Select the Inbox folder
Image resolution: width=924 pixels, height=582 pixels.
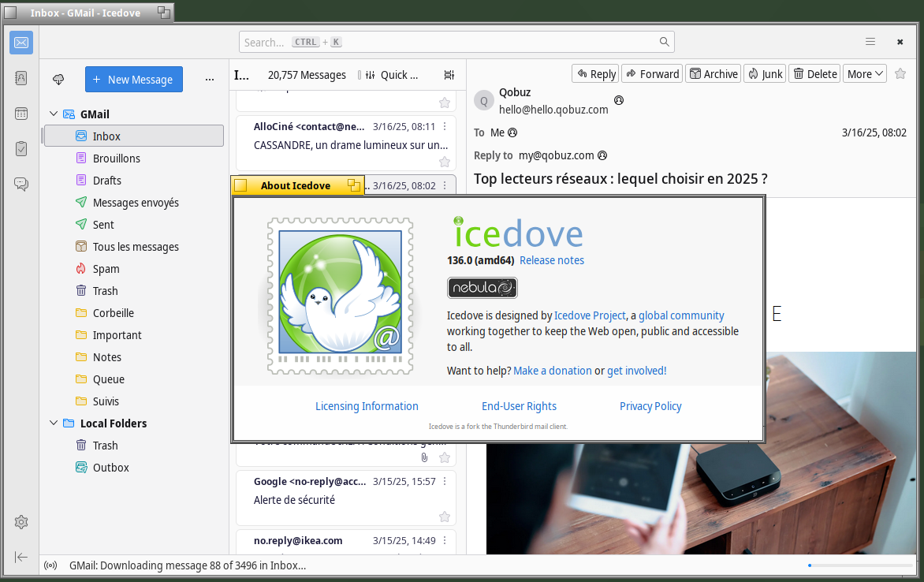(134, 136)
